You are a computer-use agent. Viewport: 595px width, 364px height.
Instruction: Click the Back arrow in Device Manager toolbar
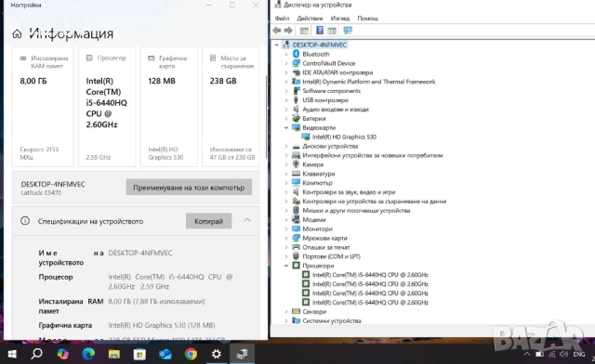(277, 31)
